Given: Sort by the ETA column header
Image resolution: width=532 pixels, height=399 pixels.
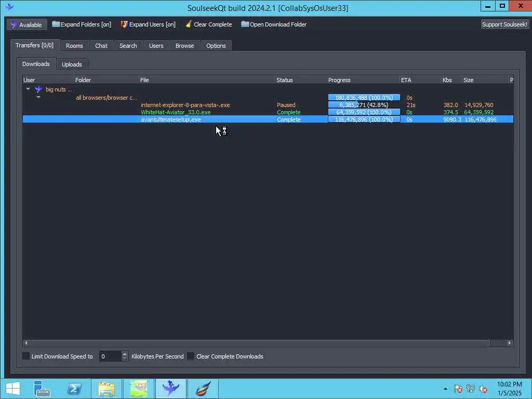Looking at the screenshot, I should click(x=421, y=80).
